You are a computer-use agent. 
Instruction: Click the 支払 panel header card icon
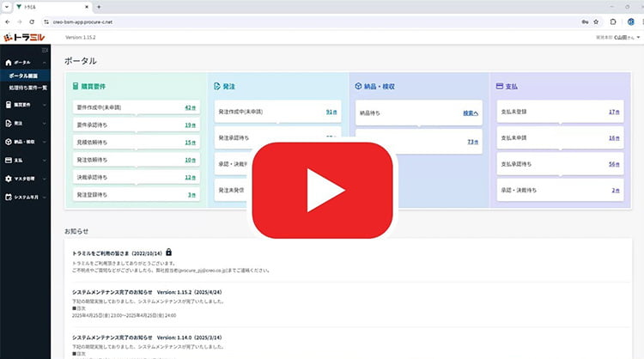(x=500, y=86)
